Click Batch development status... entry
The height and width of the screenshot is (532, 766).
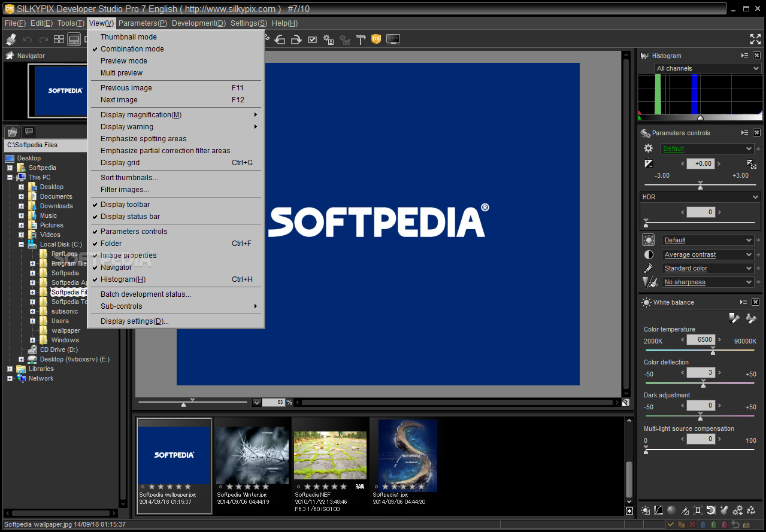[175, 294]
